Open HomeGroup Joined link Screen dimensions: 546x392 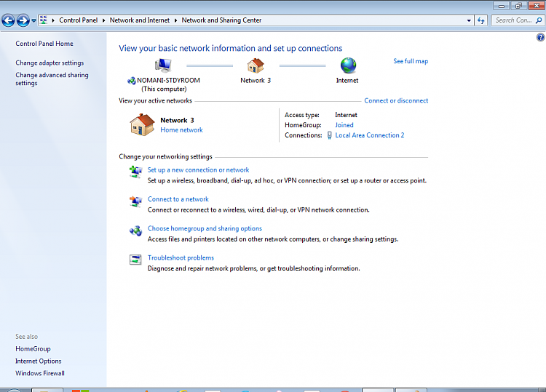[x=344, y=125]
